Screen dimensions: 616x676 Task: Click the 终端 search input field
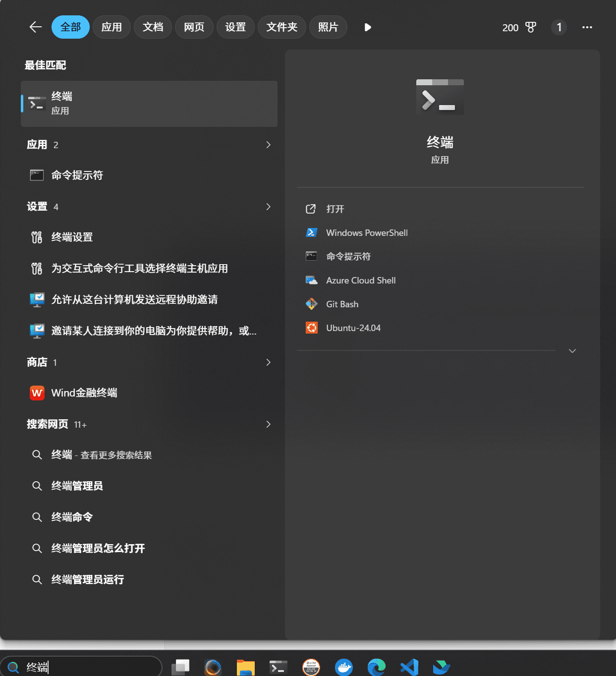[81, 667]
